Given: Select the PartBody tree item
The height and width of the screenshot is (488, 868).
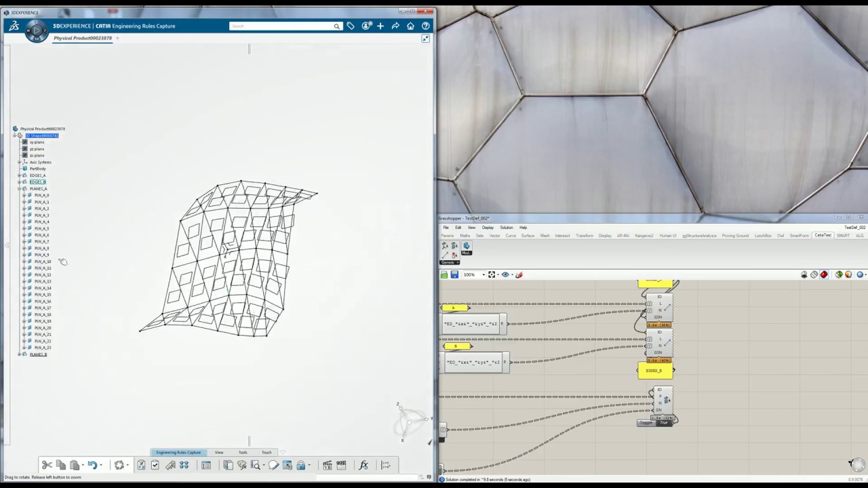Looking at the screenshot, I should [x=38, y=169].
